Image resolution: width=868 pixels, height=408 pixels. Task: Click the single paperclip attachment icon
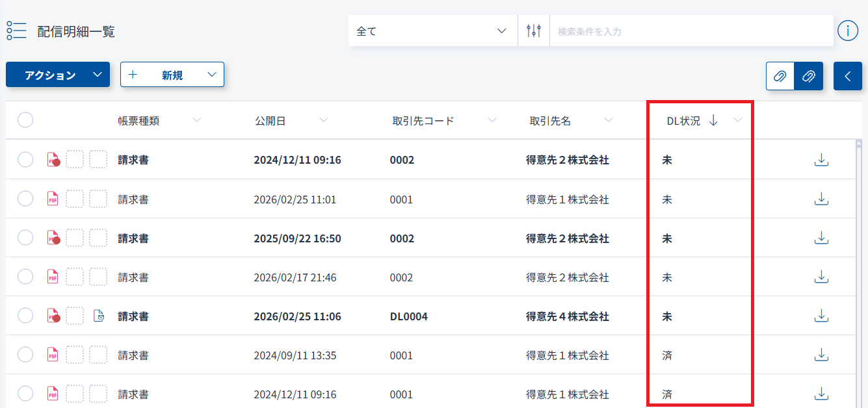click(780, 76)
